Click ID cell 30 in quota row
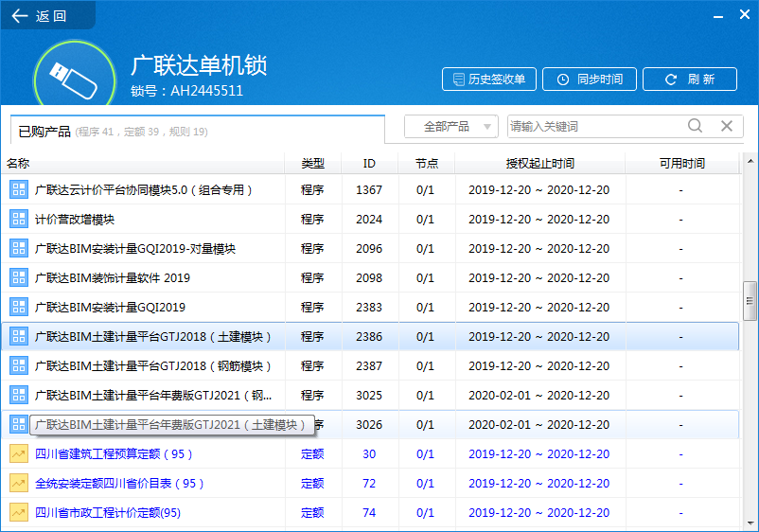The width and height of the screenshot is (759, 532). coord(369,454)
